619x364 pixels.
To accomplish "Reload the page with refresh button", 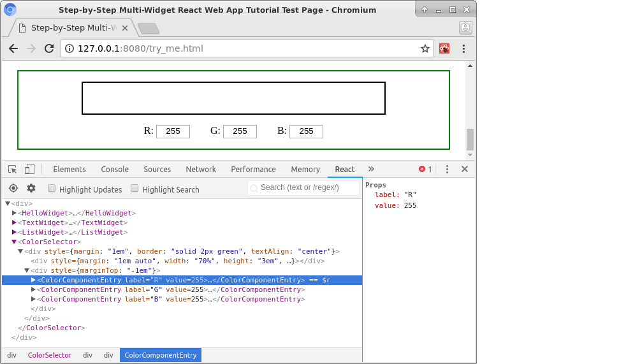I will click(x=48, y=48).
